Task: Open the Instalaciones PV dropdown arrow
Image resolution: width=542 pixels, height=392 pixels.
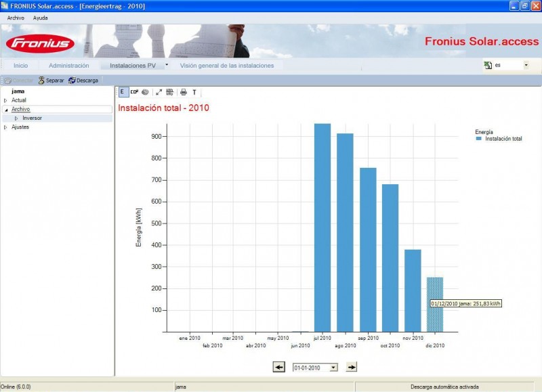Action: pyautogui.click(x=167, y=64)
